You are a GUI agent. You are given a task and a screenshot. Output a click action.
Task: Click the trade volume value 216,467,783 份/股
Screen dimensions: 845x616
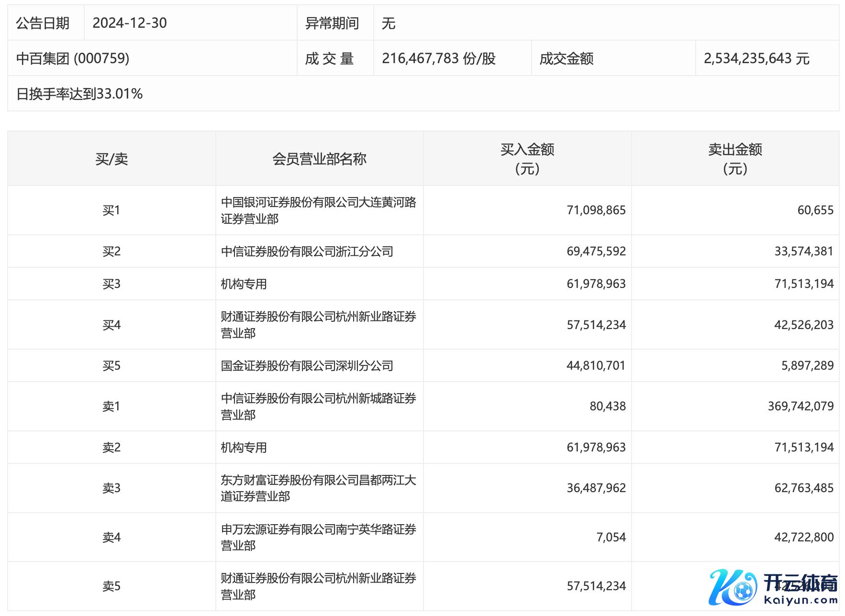(x=438, y=58)
